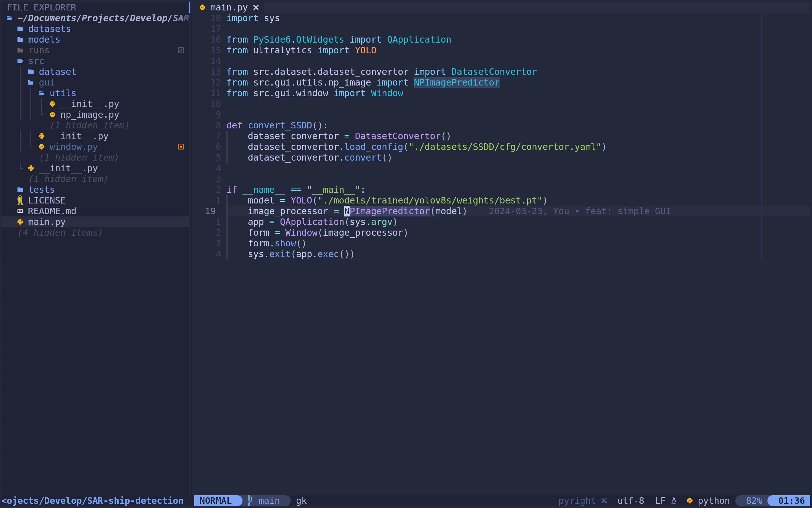Click the form.show() line
Viewport: 812px width, 508px height.
click(x=277, y=244)
